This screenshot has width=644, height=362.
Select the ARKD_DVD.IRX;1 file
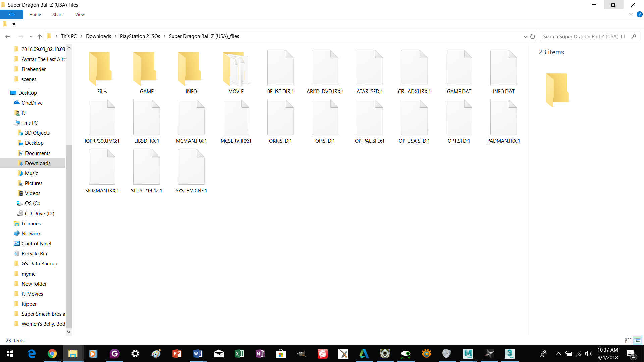coord(325,72)
